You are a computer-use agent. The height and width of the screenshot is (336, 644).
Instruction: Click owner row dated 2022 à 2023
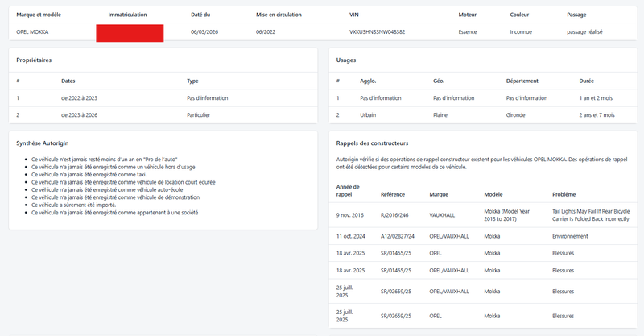[x=163, y=98]
